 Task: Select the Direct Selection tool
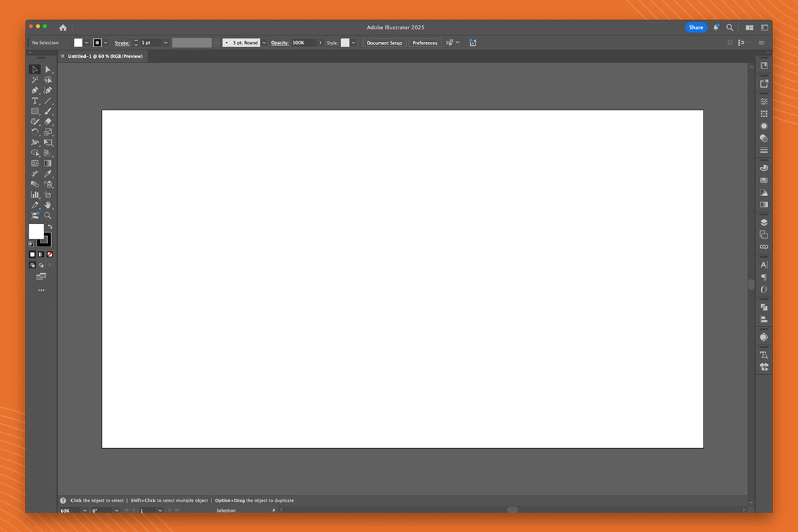tap(48, 69)
